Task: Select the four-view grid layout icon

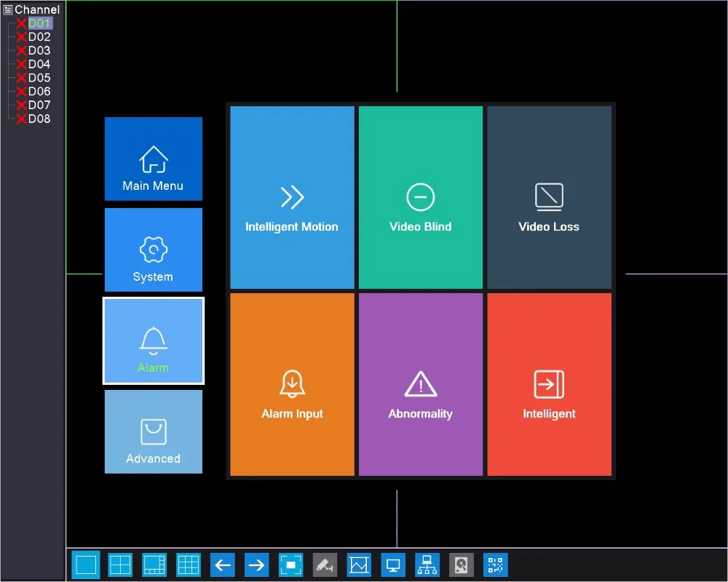Action: pos(120,565)
